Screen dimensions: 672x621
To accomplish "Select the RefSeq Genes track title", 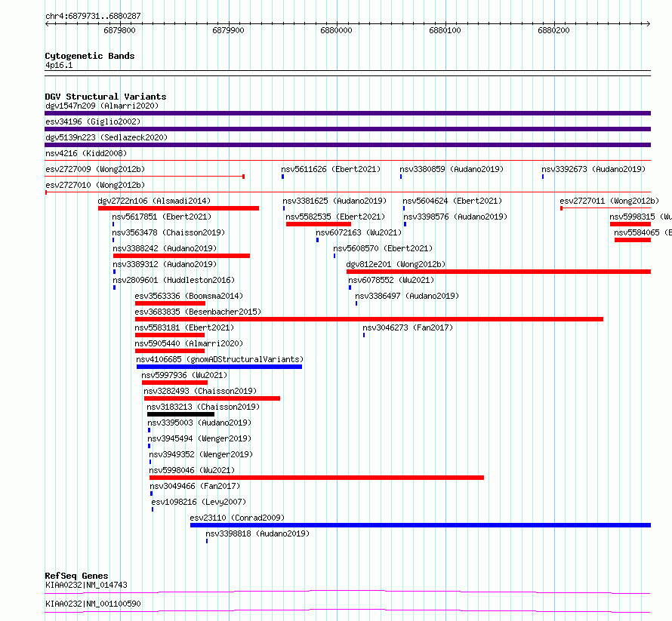I will 76,576.
